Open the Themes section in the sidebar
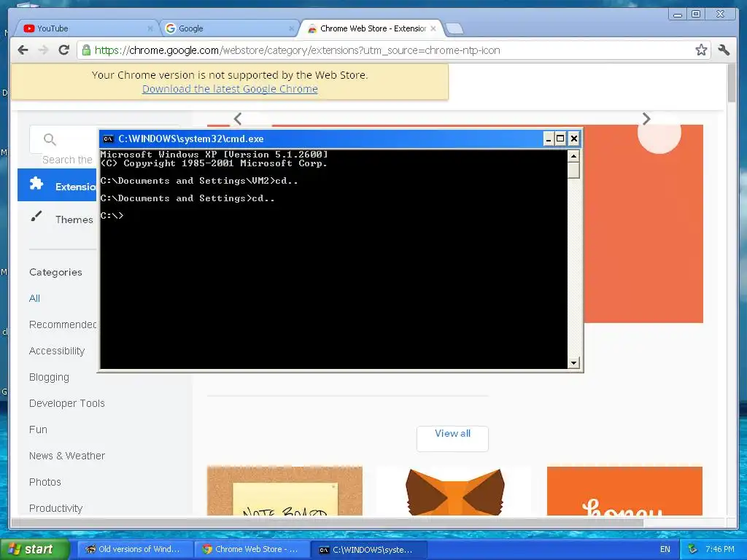 74,219
